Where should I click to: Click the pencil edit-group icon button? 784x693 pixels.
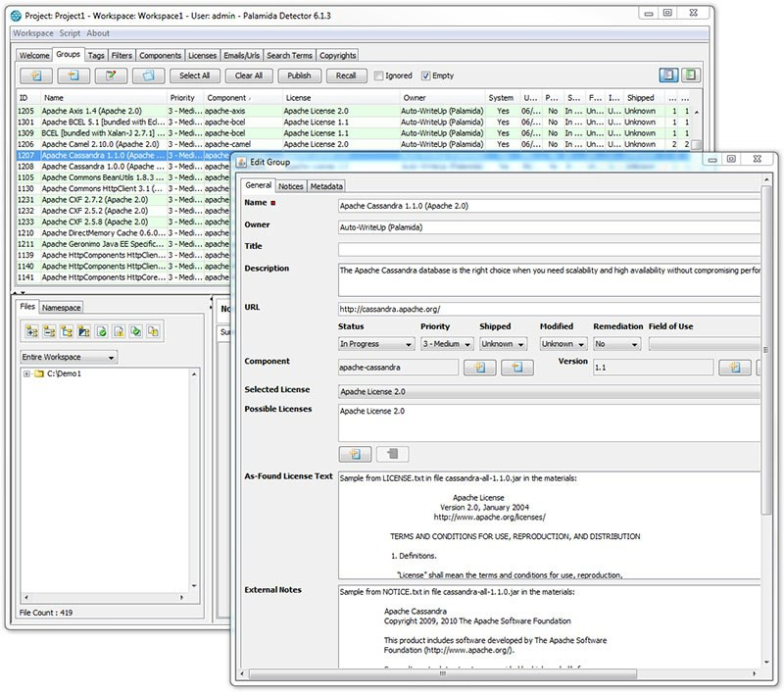point(111,75)
